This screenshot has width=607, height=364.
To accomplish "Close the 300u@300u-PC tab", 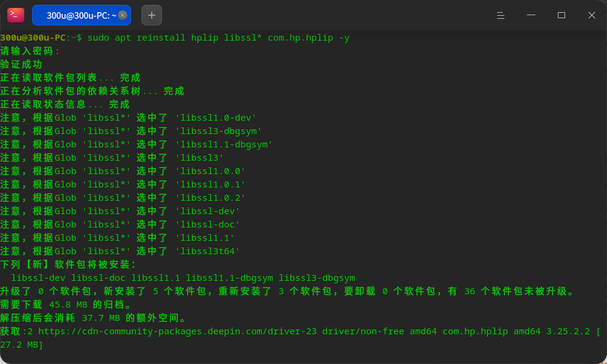I will [x=123, y=15].
